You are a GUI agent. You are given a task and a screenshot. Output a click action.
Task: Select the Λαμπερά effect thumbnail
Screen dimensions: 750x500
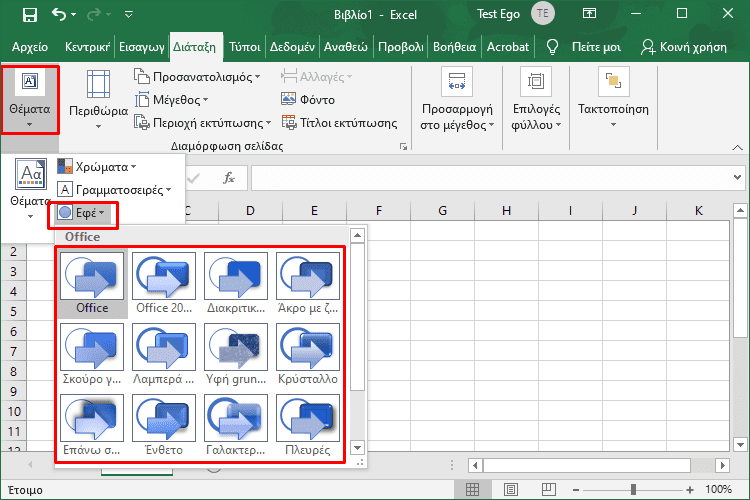pos(164,355)
